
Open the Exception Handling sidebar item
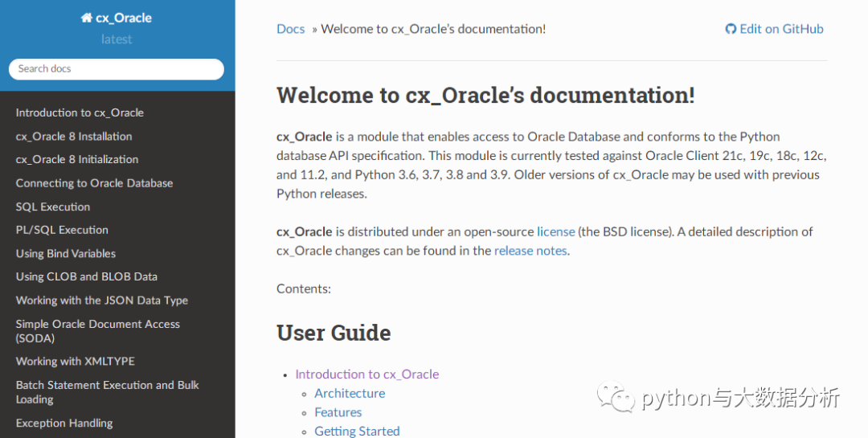pos(64,423)
